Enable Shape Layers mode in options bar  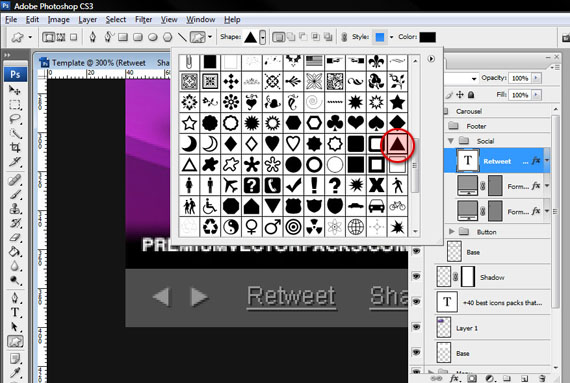(48, 37)
